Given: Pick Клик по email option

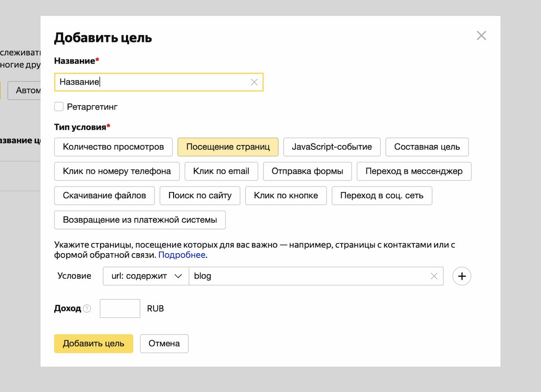Looking at the screenshot, I should click(x=221, y=171).
